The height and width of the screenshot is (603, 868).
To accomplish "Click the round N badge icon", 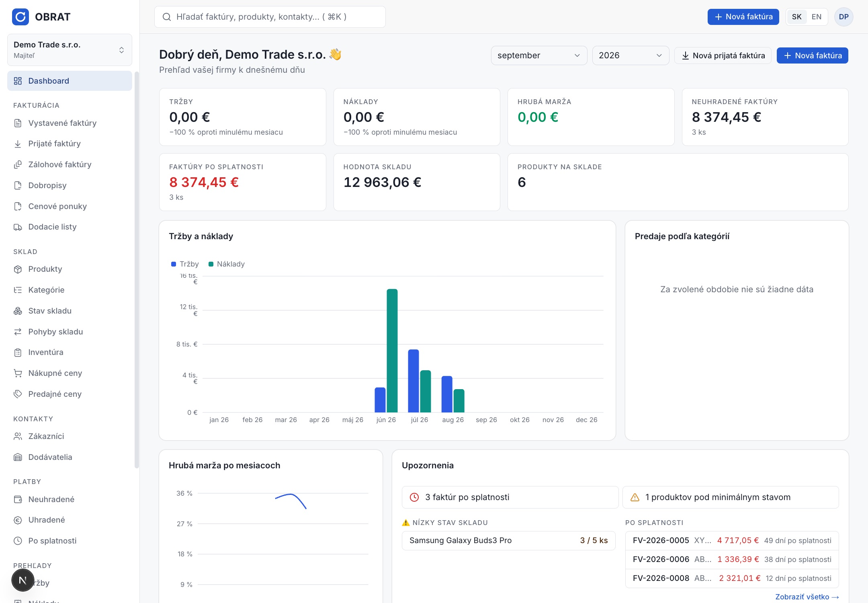I will click(x=23, y=580).
